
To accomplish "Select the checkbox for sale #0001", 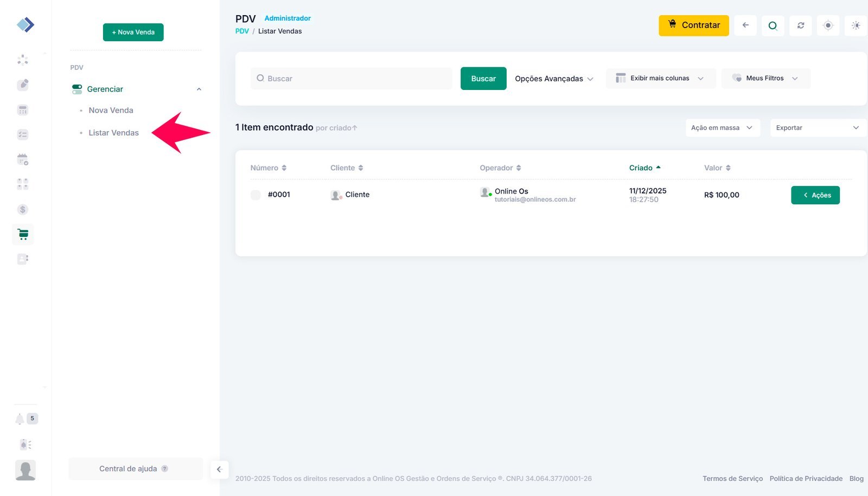I will coord(256,195).
